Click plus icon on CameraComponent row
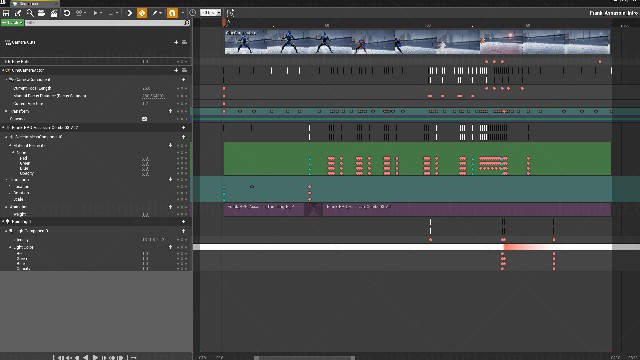 click(x=183, y=80)
